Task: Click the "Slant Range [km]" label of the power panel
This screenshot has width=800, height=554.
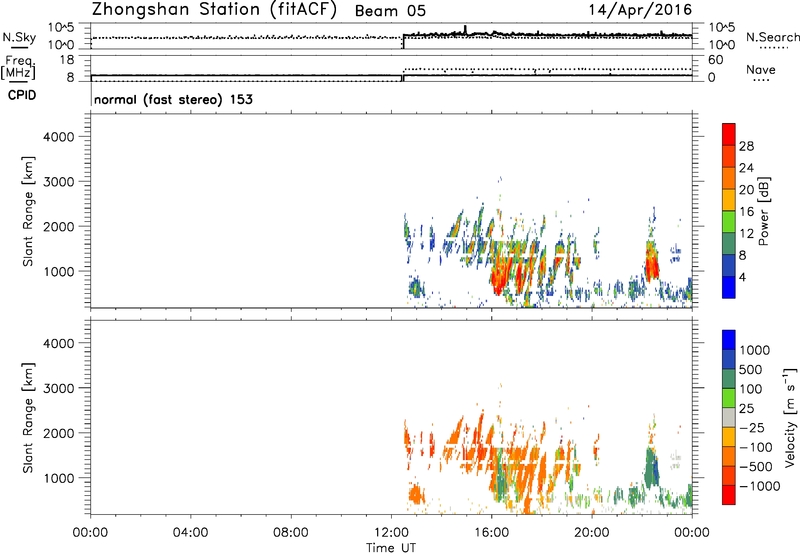Action: [28, 211]
